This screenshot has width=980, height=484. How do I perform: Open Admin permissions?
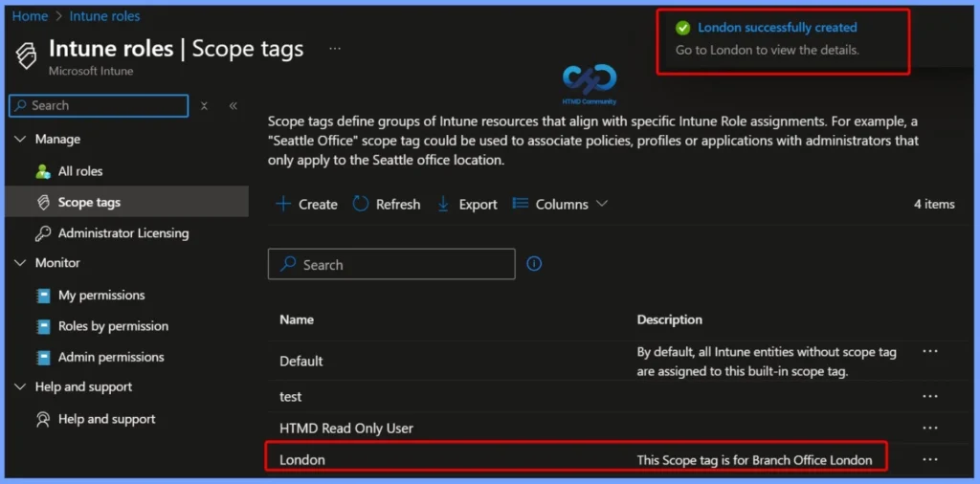coord(111,357)
